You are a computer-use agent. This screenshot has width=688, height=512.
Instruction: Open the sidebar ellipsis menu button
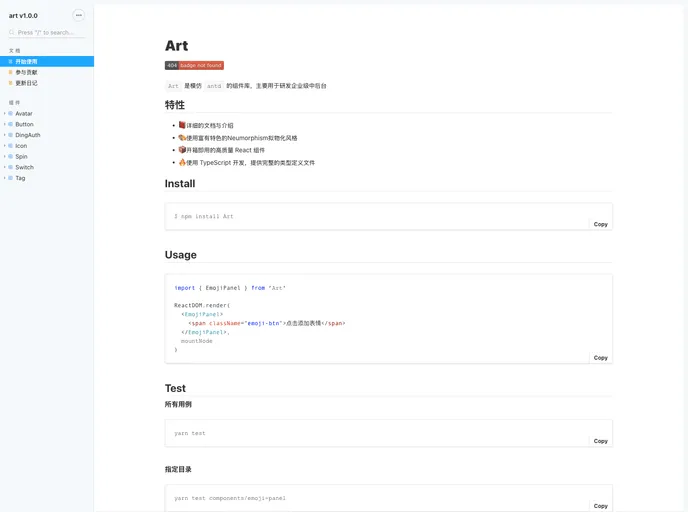tap(79, 15)
